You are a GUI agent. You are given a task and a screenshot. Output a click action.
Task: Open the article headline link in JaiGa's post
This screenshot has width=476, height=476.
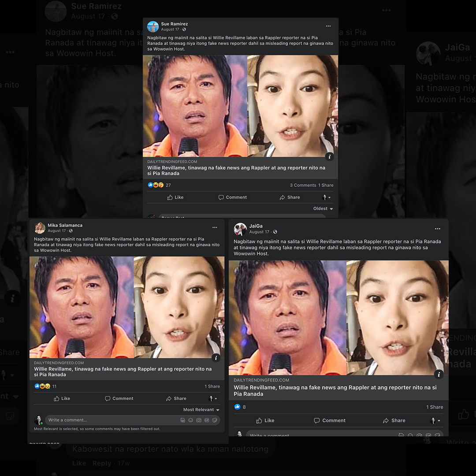point(335,390)
